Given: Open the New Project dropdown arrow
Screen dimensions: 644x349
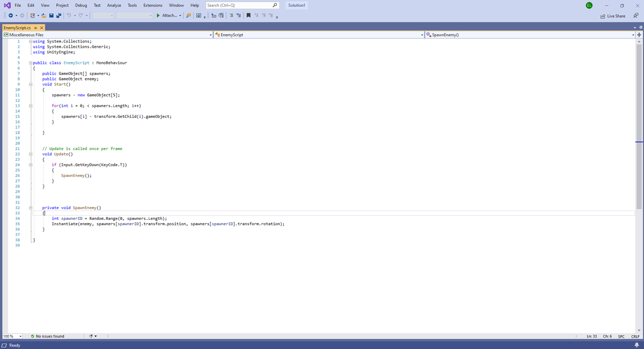Looking at the screenshot, I should 38,16.
